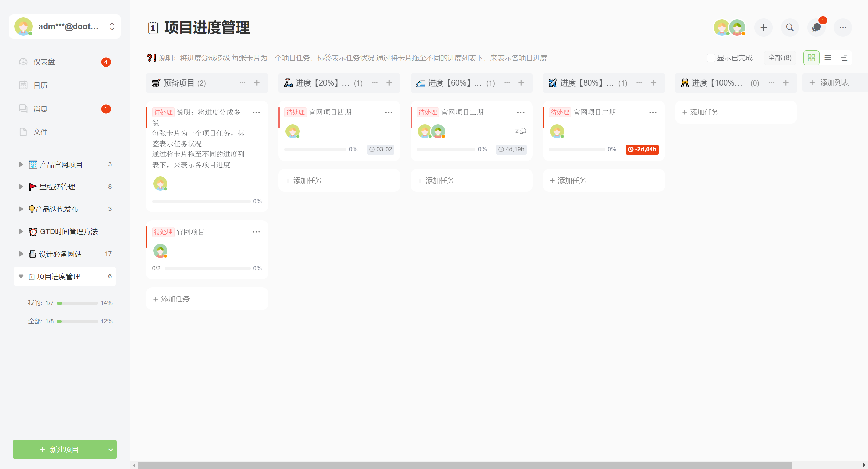
Task: Add a task to 预备项目 column via plus
Action: point(257,83)
